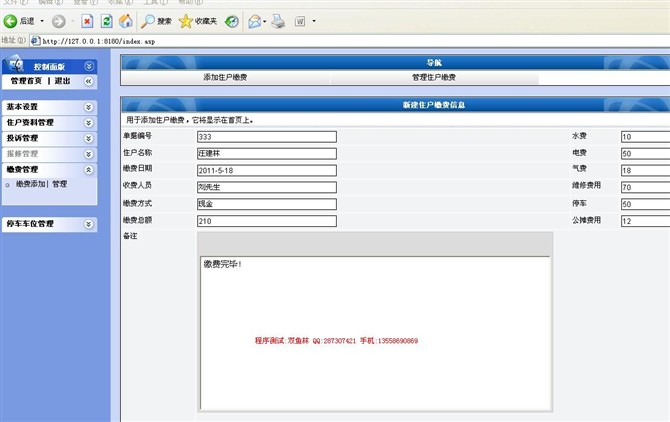Open the Edit dropdown arrow beside Word icon

point(314,21)
